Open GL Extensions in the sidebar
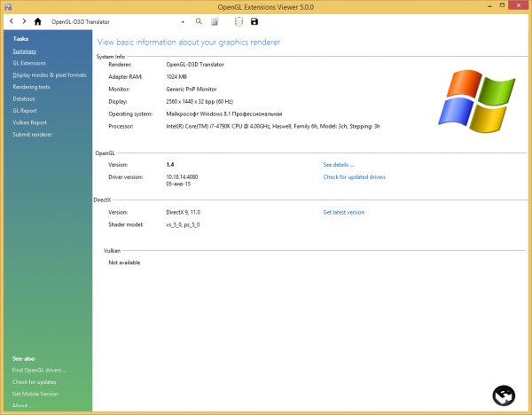 click(x=29, y=63)
